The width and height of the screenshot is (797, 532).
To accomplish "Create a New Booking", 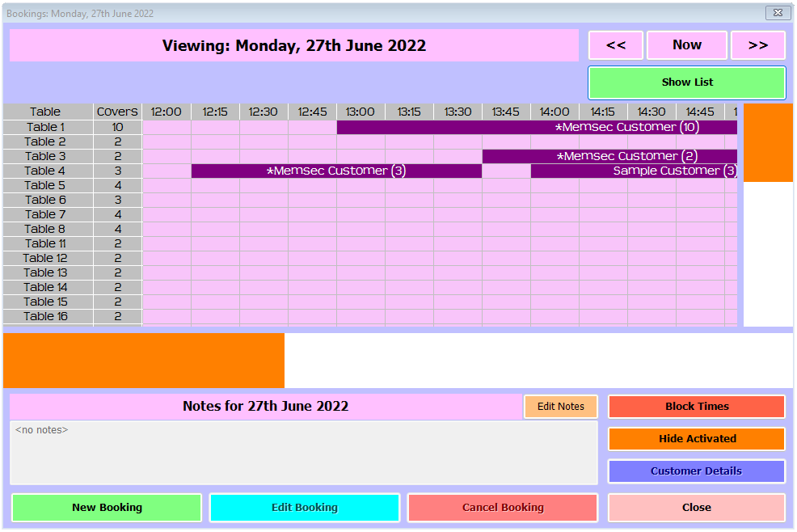I will (107, 508).
